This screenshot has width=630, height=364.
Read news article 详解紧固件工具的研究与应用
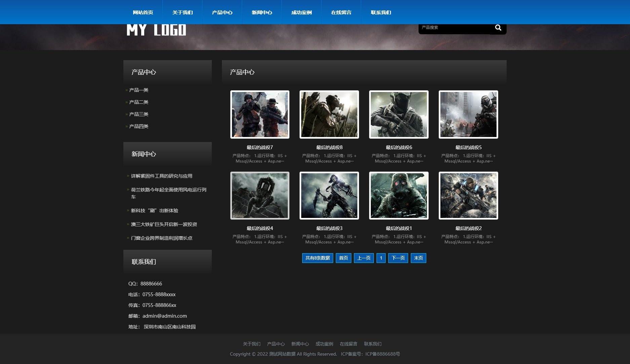click(162, 176)
